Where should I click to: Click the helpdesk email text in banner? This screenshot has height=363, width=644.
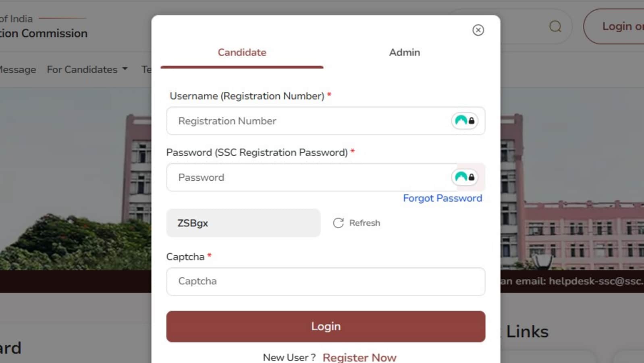click(x=572, y=281)
